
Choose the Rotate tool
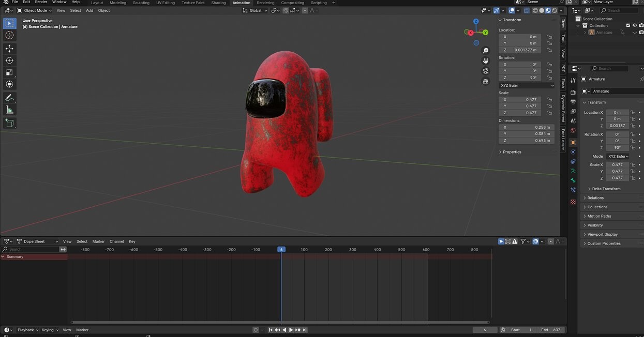pyautogui.click(x=9, y=60)
